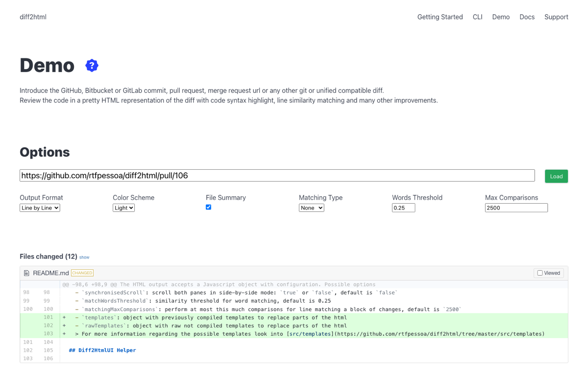This screenshot has width=588, height=368.
Task: Click the Output Format label
Action: click(41, 198)
